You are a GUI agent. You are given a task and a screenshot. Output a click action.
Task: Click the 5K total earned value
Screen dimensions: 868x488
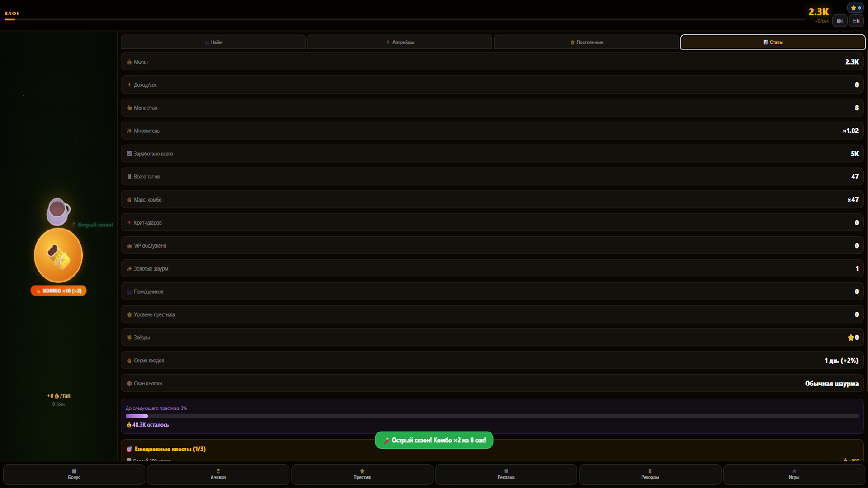[x=854, y=154]
